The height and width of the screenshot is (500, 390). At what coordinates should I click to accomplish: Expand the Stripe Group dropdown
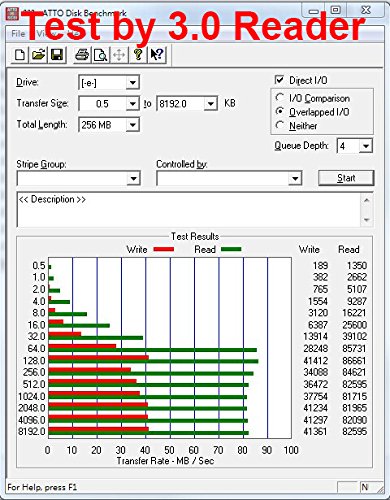click(133, 179)
